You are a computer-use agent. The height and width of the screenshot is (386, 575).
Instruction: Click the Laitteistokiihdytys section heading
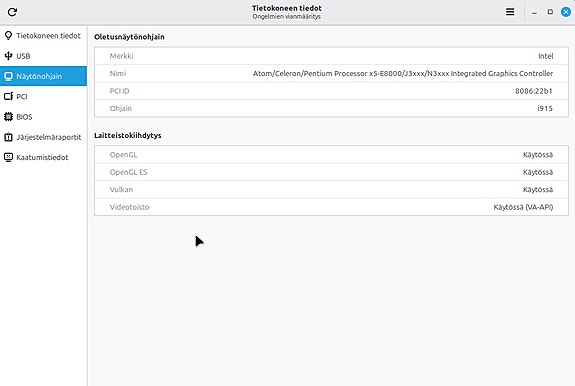(x=128, y=135)
